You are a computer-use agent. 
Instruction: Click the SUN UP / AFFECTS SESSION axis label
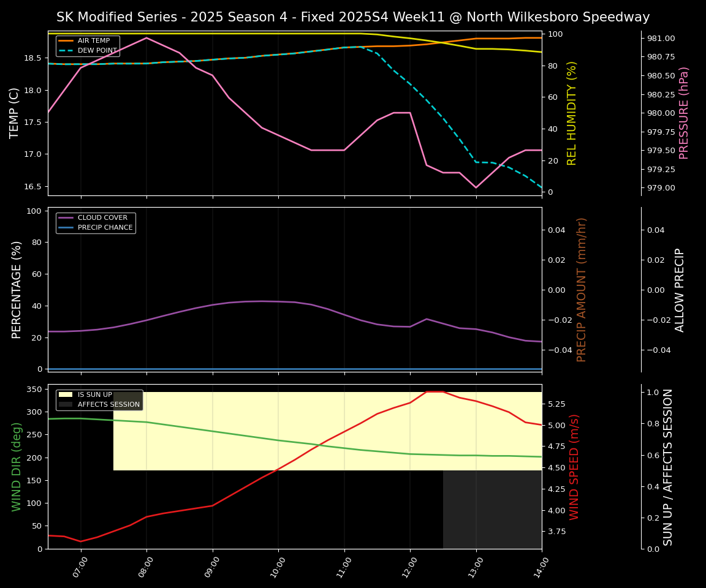[x=668, y=467]
